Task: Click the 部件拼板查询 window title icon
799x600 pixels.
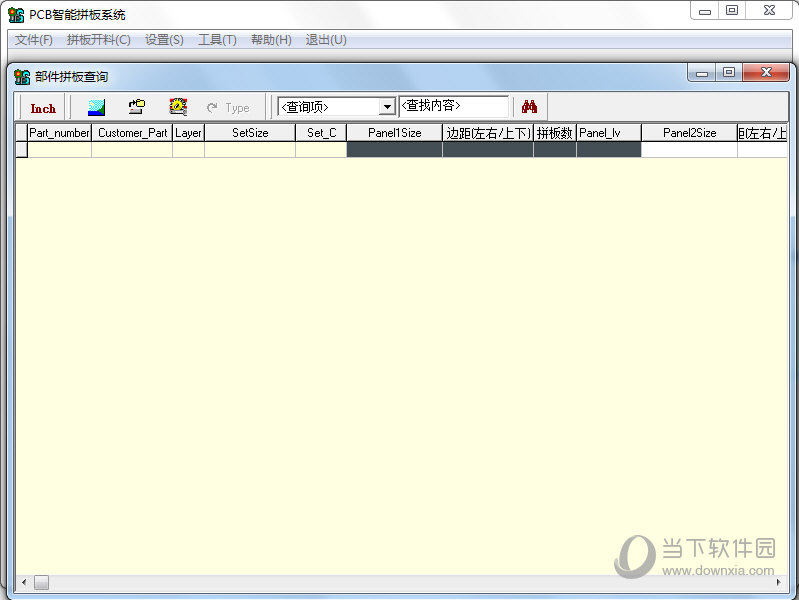Action: pos(22,77)
